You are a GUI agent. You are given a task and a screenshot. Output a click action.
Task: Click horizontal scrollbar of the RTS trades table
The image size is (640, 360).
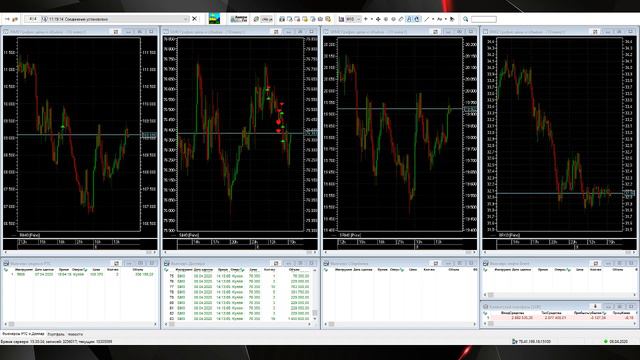pyautogui.click(x=80, y=324)
